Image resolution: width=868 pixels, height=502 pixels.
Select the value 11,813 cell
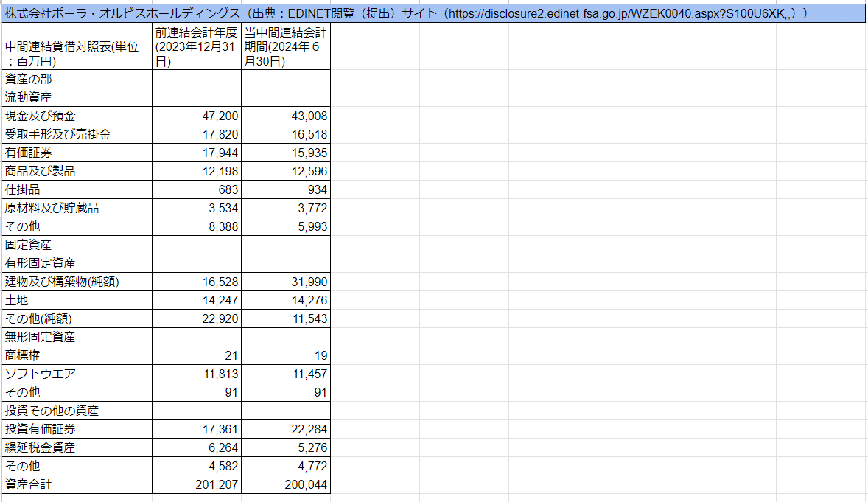pyautogui.click(x=197, y=374)
